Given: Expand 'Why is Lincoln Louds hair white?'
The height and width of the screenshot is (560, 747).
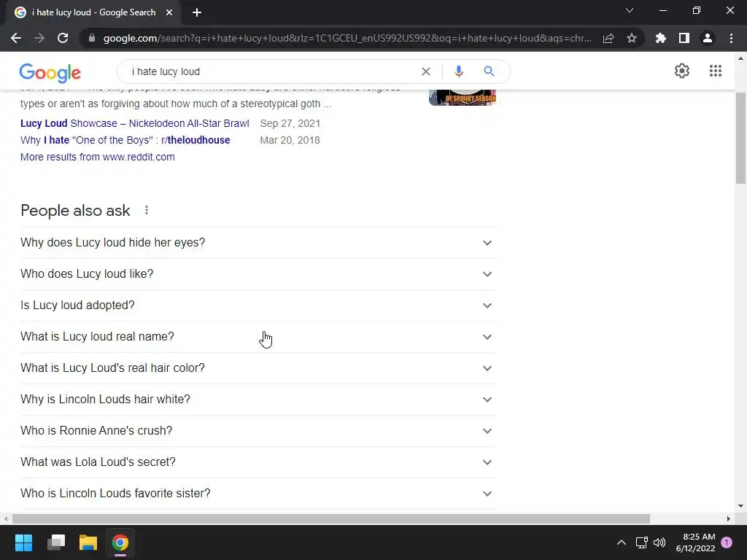Looking at the screenshot, I should tap(258, 400).
